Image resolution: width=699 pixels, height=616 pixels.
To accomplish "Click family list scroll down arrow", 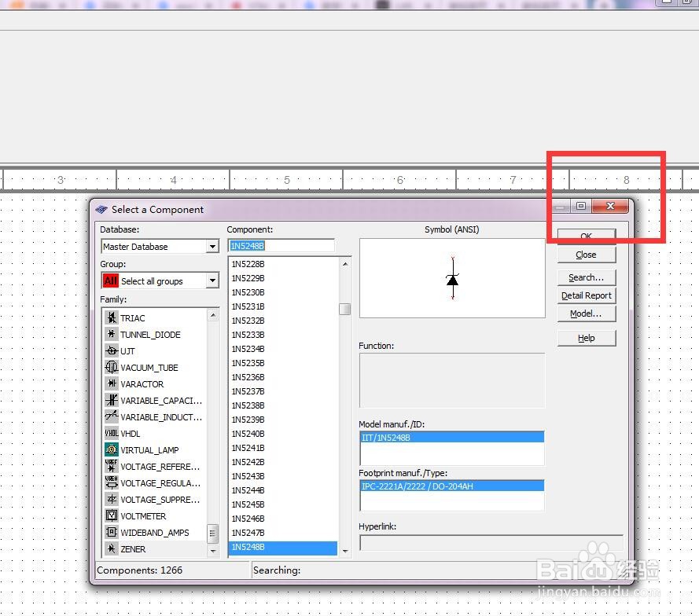I will tap(213, 551).
